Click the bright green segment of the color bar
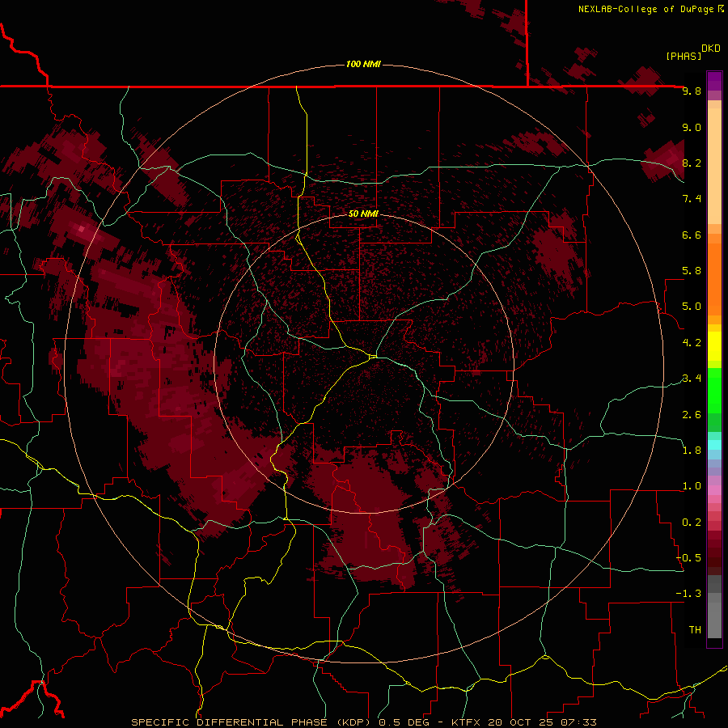 point(714,390)
